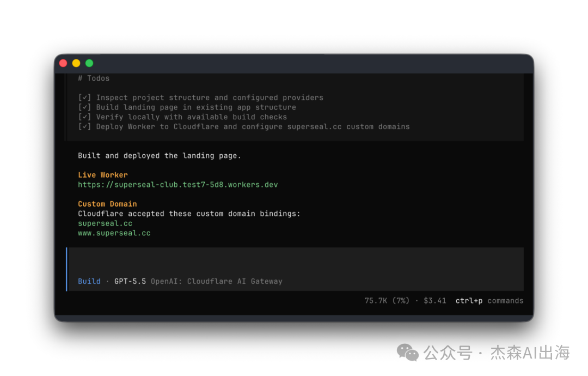588x376 pixels.
Task: Open the superseal-club workers.dev live URL
Action: pyautogui.click(x=177, y=185)
